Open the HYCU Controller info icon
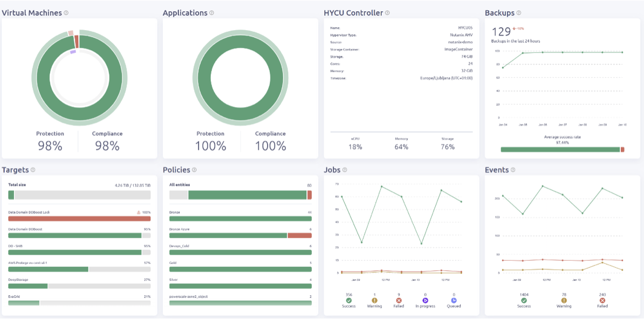Image resolution: width=644 pixels, height=319 pixels. [387, 13]
